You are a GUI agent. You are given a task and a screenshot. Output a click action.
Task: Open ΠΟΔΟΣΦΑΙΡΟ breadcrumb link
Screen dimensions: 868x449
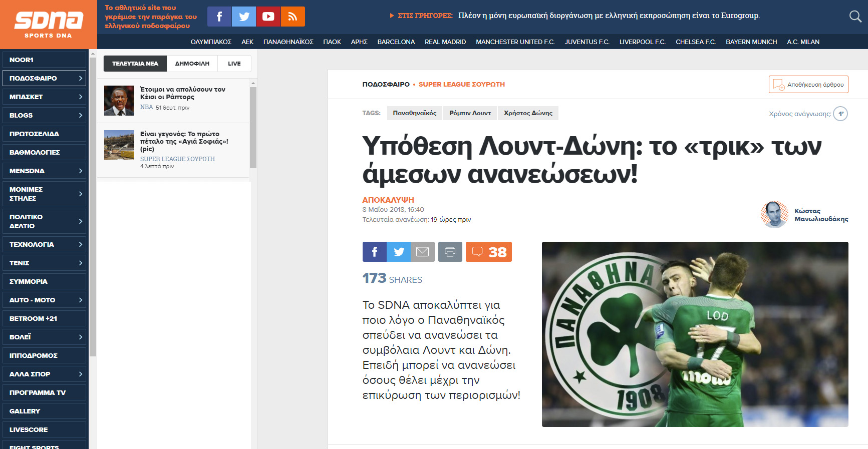point(386,85)
